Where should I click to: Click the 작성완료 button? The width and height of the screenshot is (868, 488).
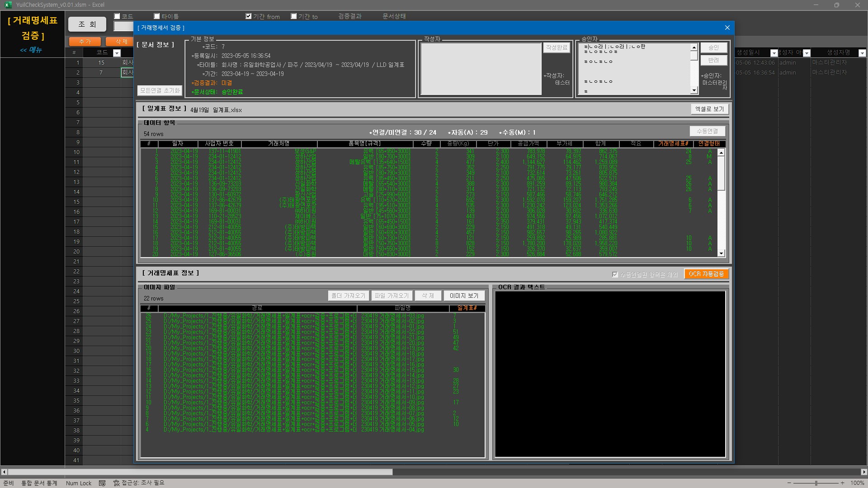click(x=557, y=47)
